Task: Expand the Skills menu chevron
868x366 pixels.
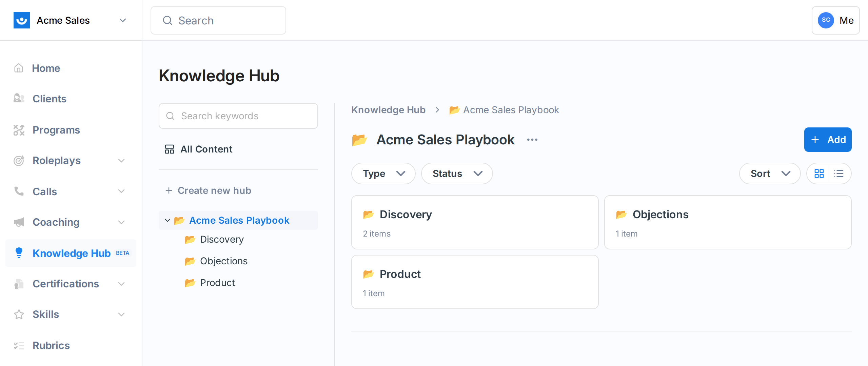Action: tap(121, 314)
